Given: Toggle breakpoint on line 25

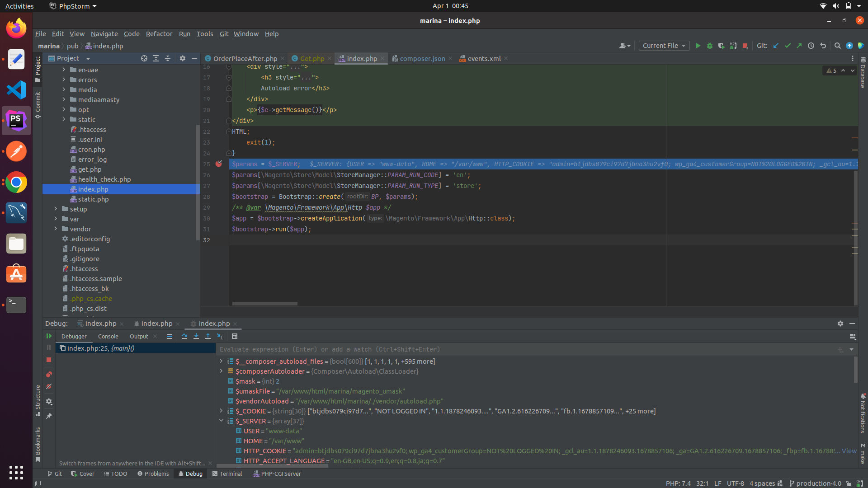Looking at the screenshot, I should click(x=219, y=164).
